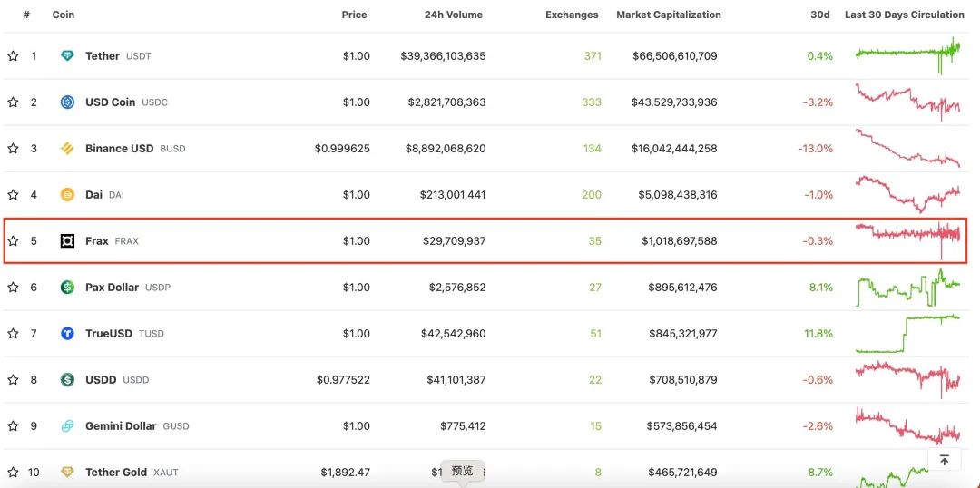Click the USD Coin logo icon
980x488 pixels.
point(67,102)
